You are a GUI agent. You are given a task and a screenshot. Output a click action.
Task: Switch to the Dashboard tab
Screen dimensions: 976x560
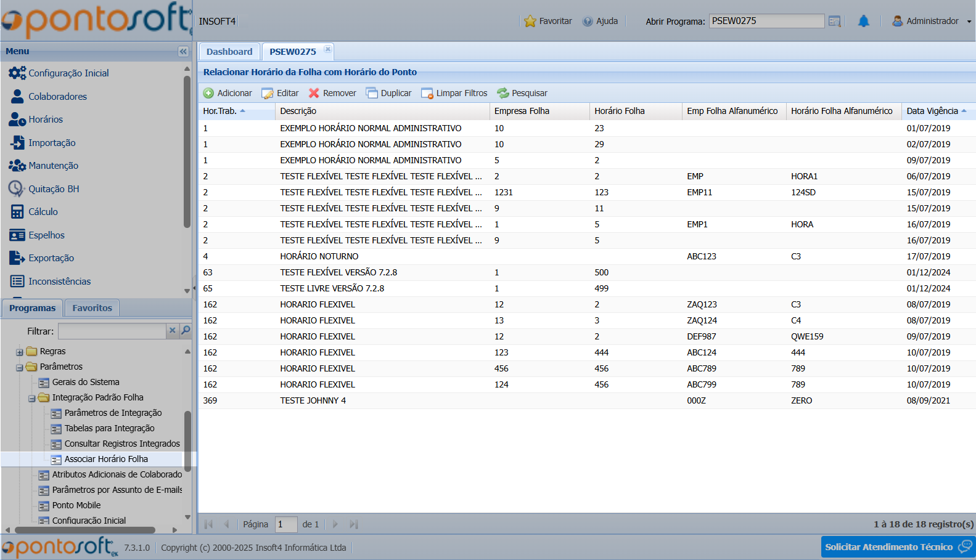[x=229, y=52]
